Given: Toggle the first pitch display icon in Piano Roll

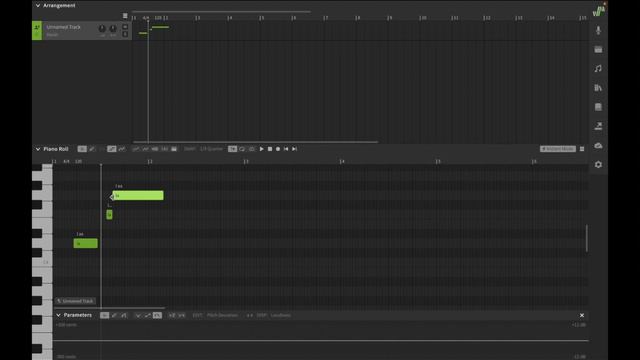Looking at the screenshot, I should pos(136,149).
